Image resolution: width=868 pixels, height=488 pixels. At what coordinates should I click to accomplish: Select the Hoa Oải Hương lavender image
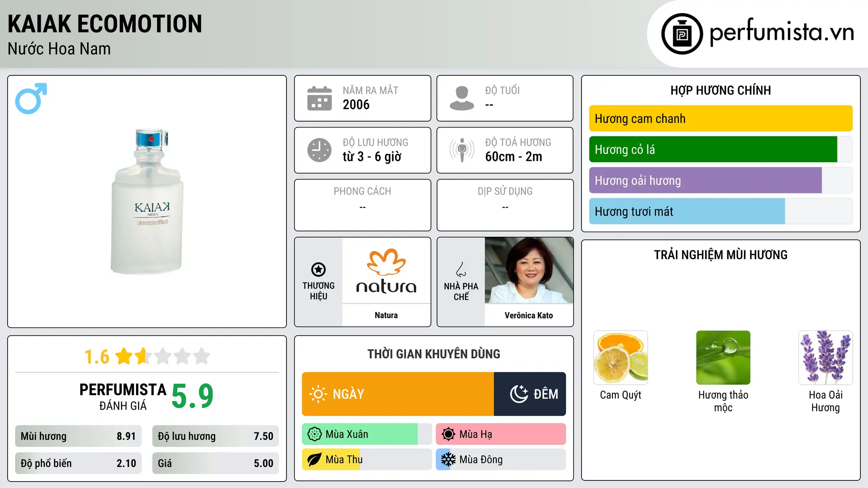pos(826,358)
